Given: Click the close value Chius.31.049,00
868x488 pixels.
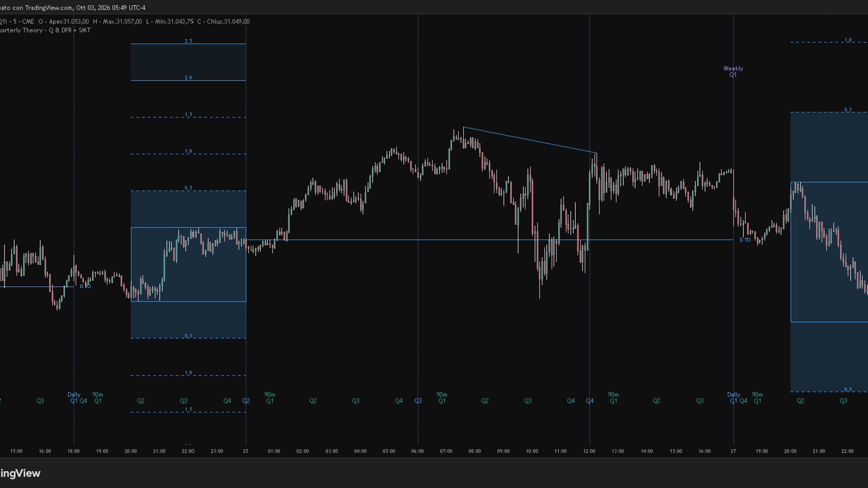Looking at the screenshot, I should [228, 21].
